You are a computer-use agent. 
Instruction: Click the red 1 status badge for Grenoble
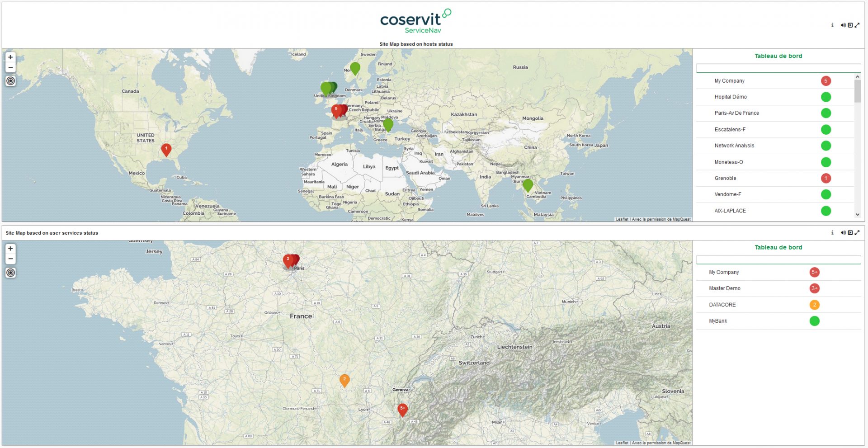click(826, 178)
